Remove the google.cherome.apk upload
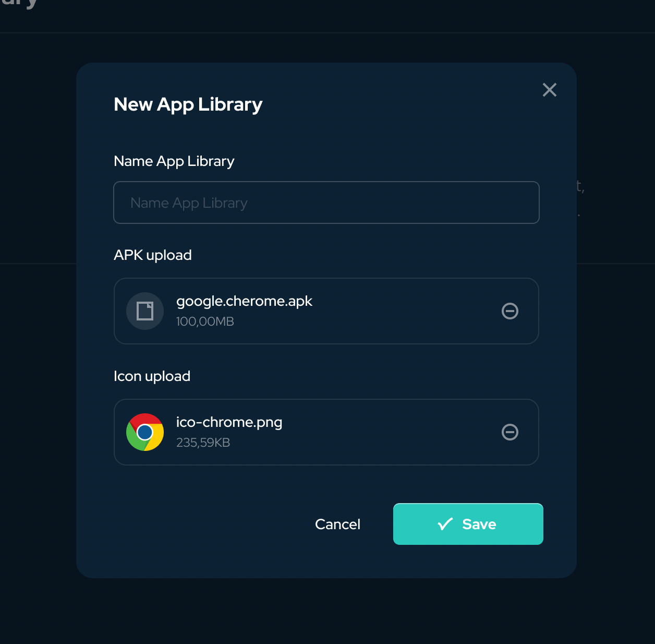 tap(510, 311)
